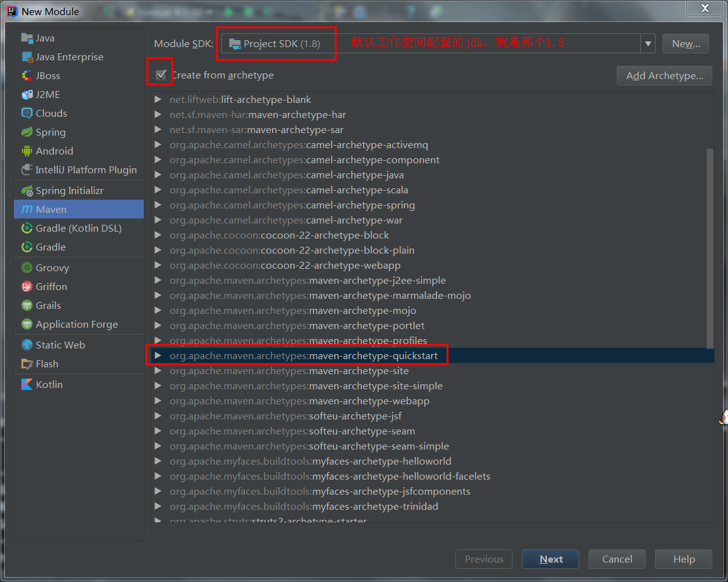Click the Flash folder icon

point(27,364)
